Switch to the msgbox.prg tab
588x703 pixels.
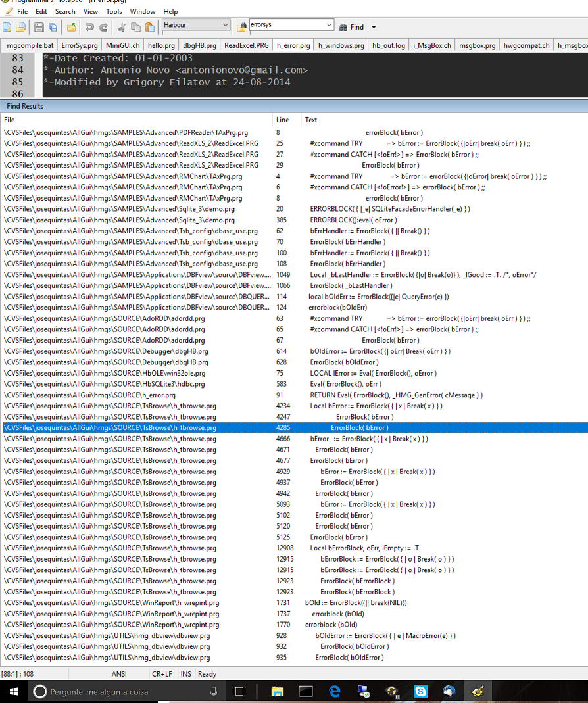(478, 45)
